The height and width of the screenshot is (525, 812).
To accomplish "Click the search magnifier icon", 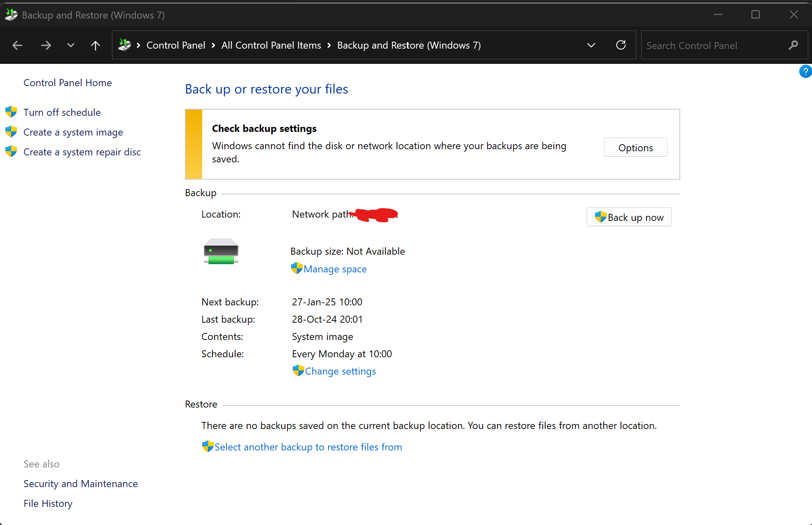I will (x=793, y=45).
